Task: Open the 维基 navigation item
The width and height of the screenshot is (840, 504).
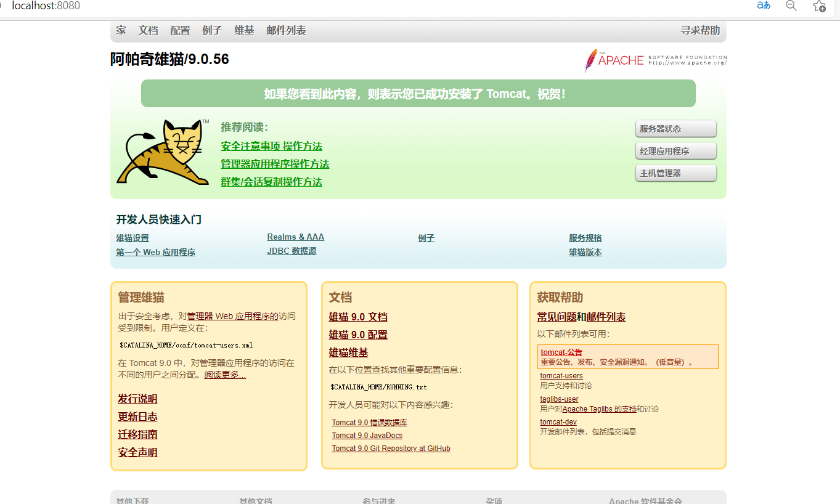Action: pyautogui.click(x=245, y=30)
